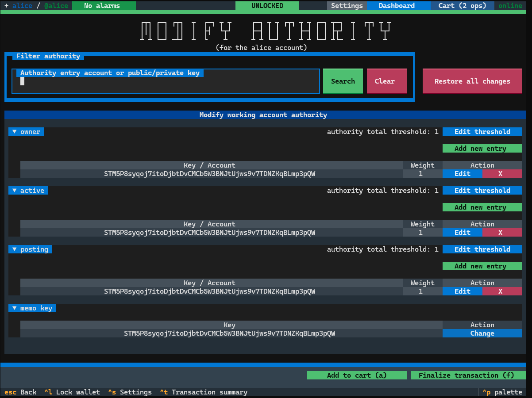Viewport: 532px width, 398px height.
Task: Remove posting key entry with X
Action: pyautogui.click(x=502, y=291)
